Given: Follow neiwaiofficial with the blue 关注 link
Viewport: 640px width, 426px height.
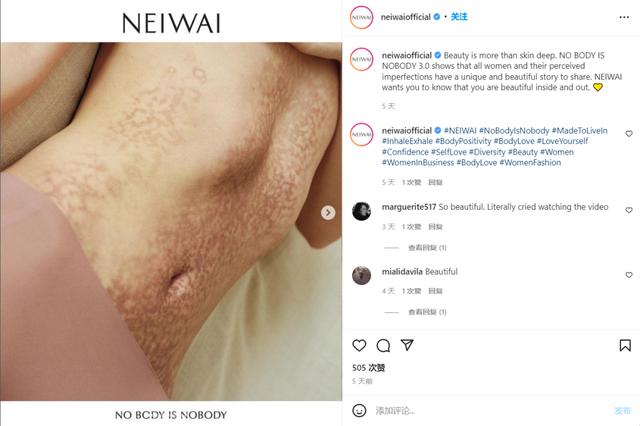Looking at the screenshot, I should (x=459, y=17).
